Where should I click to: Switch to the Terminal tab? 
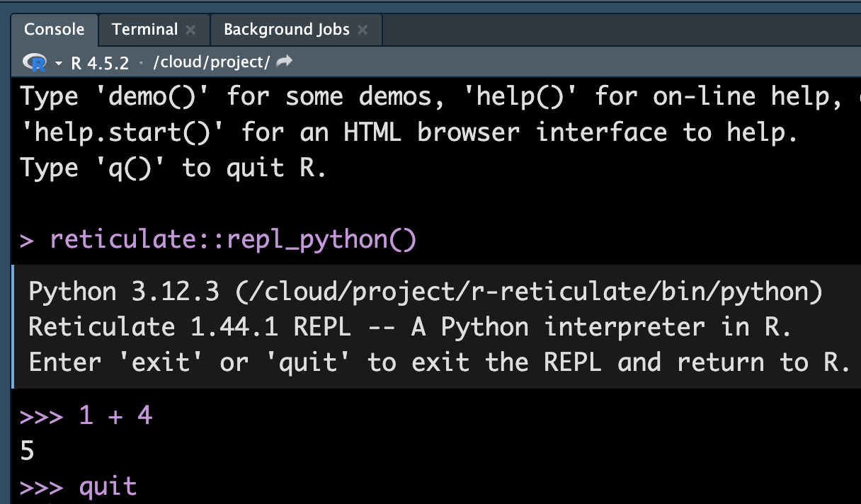coord(144,30)
